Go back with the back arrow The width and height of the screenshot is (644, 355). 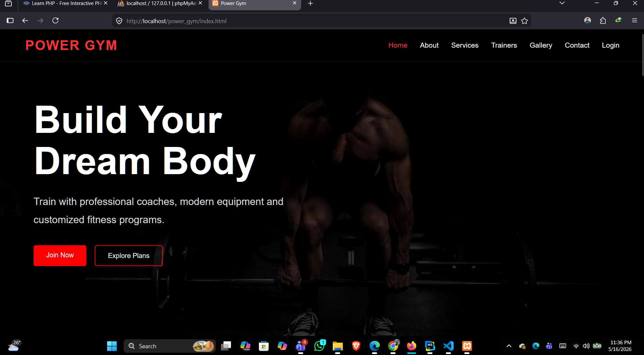click(x=25, y=20)
